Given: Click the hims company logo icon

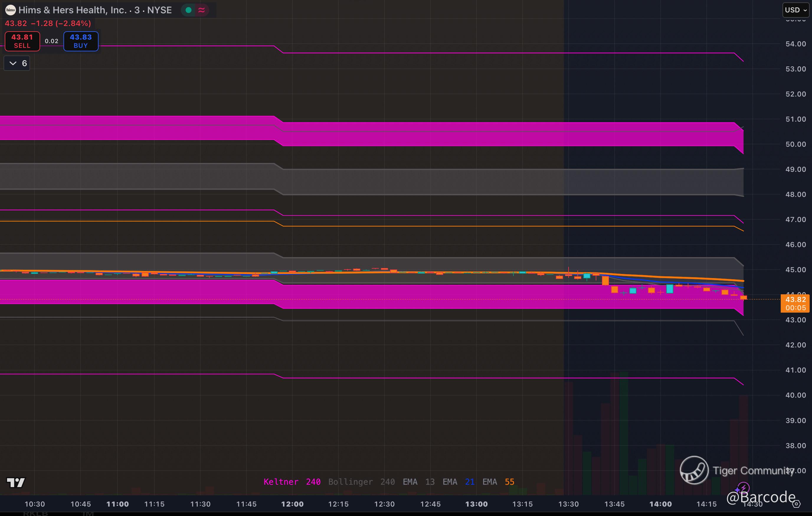Looking at the screenshot, I should pos(10,10).
